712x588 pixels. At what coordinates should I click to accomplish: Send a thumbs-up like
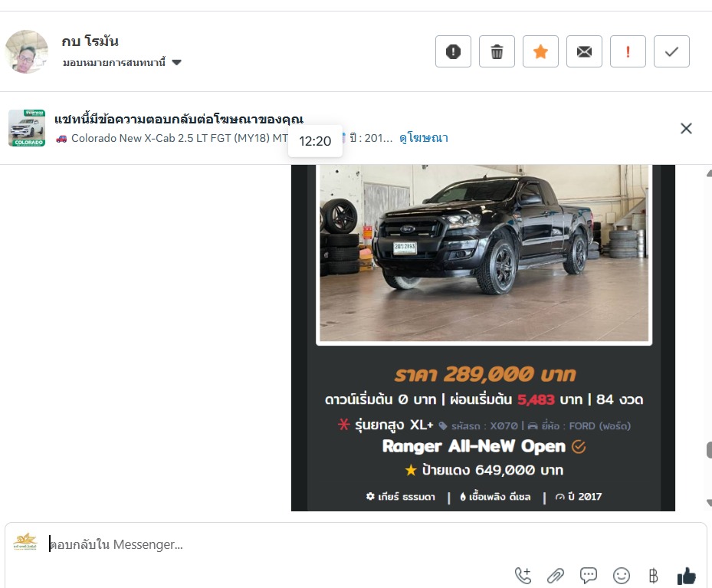tap(686, 576)
